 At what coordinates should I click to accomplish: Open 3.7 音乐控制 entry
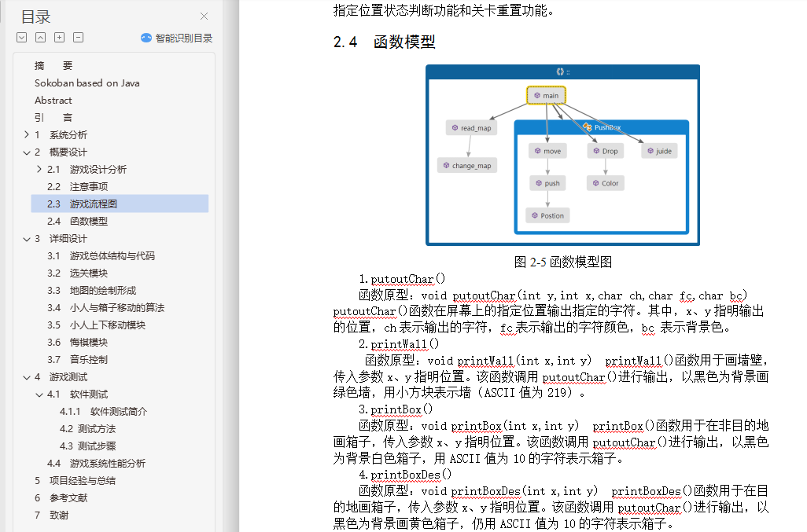click(78, 360)
